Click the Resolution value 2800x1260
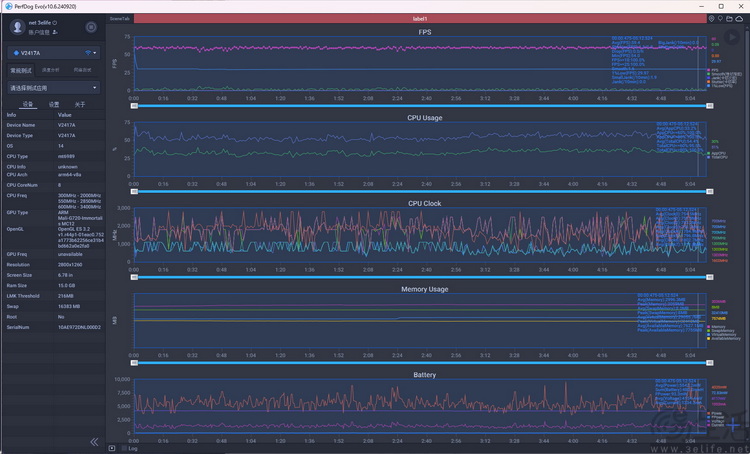Image resolution: width=750 pixels, height=454 pixels. pyautogui.click(x=70, y=265)
